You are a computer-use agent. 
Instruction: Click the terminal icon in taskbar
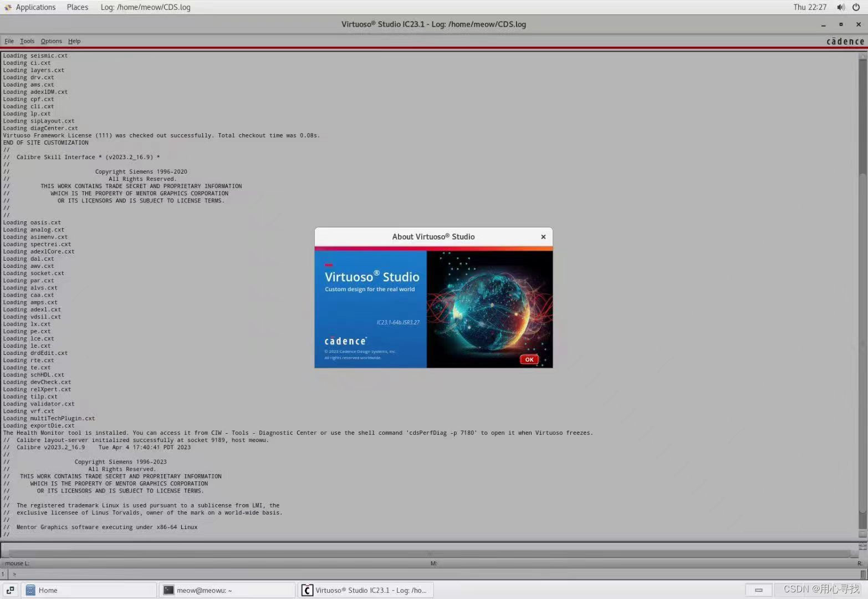[169, 590]
